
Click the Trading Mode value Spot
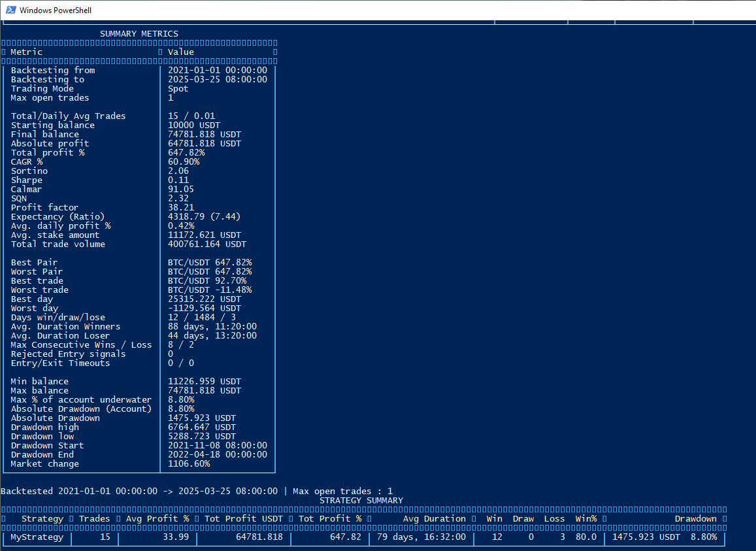[x=178, y=89]
